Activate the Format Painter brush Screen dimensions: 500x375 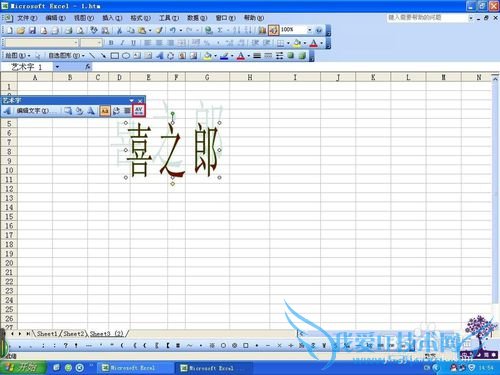pyautogui.click(x=160, y=31)
